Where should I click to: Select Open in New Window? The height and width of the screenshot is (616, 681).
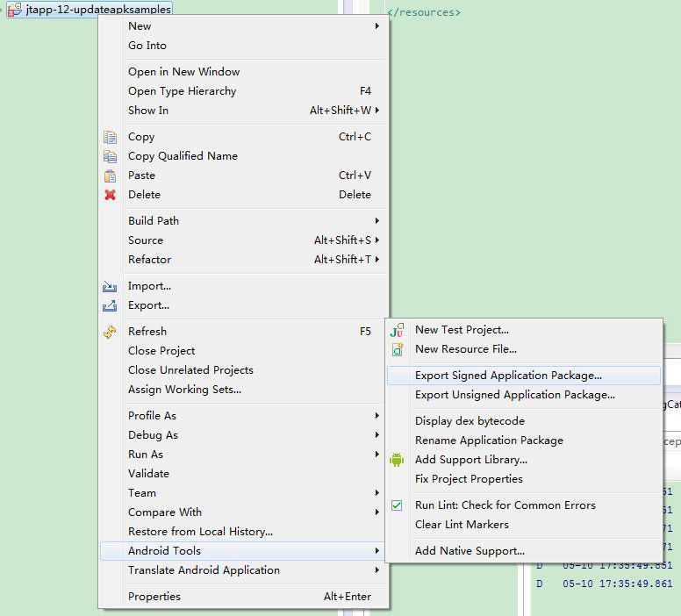tap(244, 72)
